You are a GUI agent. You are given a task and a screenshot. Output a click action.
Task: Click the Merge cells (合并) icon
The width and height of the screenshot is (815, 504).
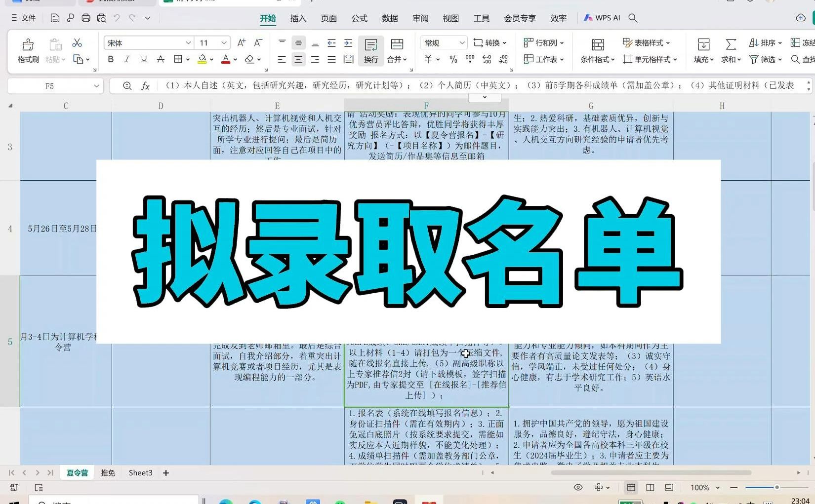[x=397, y=44]
